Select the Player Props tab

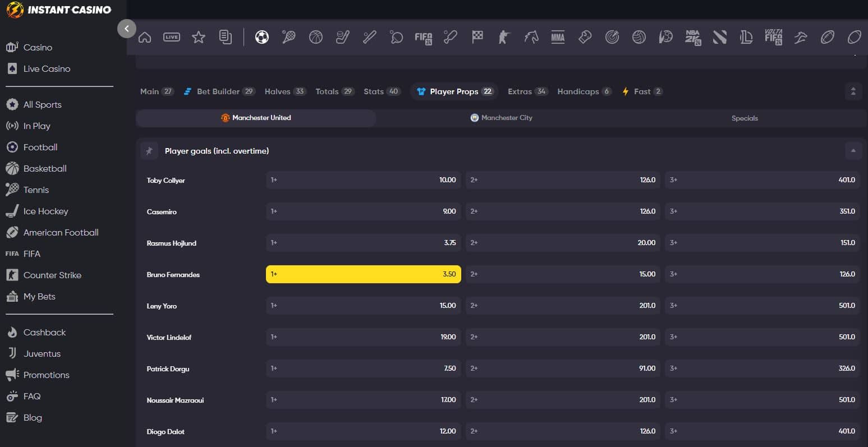[x=454, y=91]
